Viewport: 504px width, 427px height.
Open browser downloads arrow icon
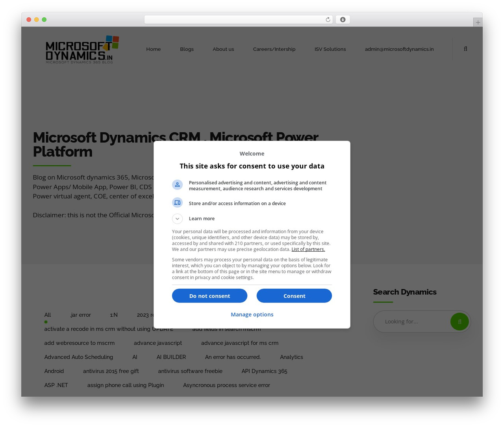(343, 20)
